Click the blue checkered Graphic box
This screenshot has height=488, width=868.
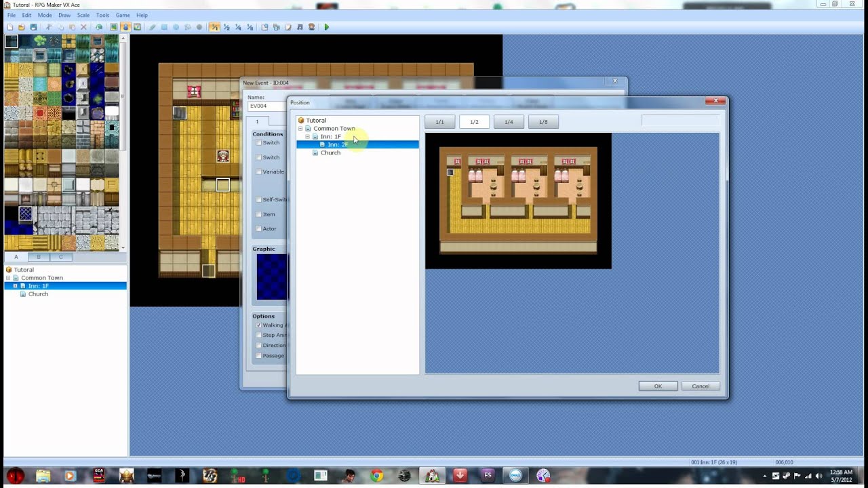point(271,277)
